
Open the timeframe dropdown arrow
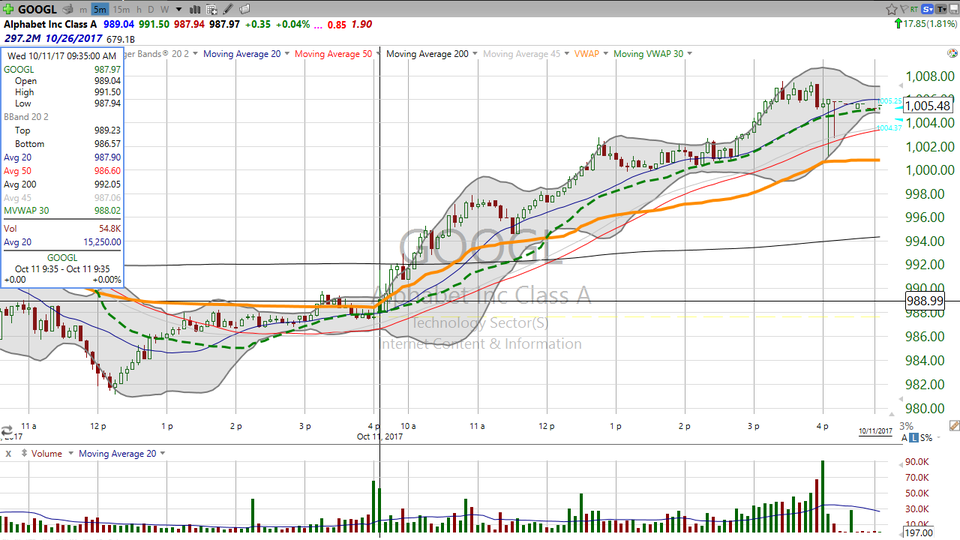pos(179,9)
